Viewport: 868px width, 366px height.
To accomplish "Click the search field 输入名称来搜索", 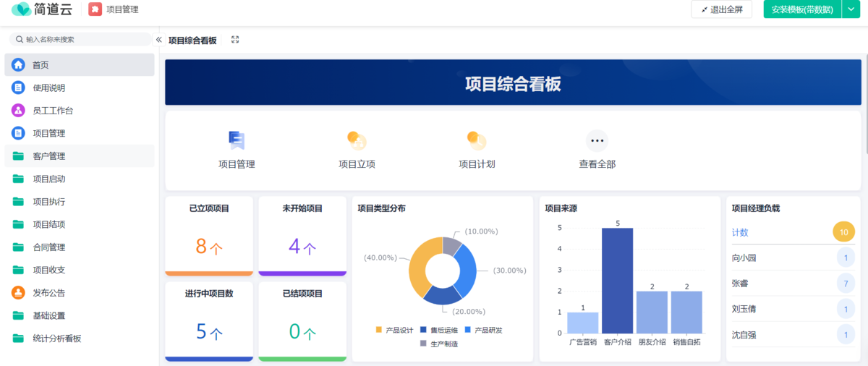I will click(x=80, y=40).
